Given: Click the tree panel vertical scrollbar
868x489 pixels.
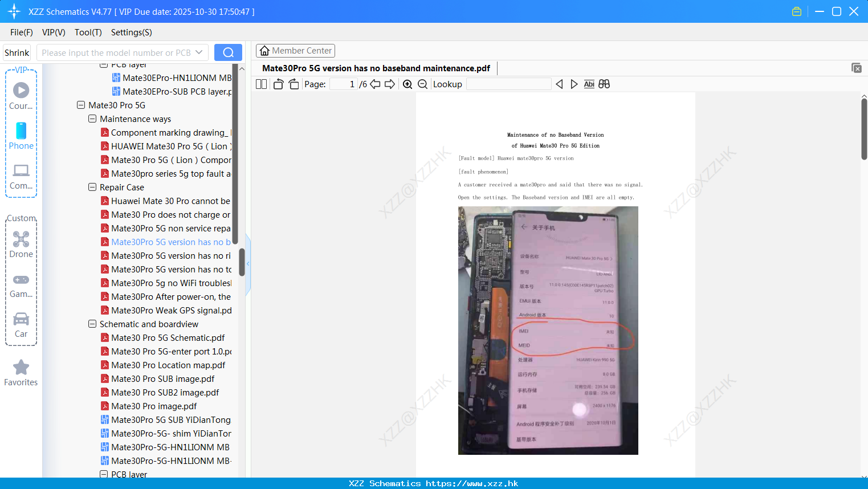Looking at the screenshot, I should [x=242, y=262].
